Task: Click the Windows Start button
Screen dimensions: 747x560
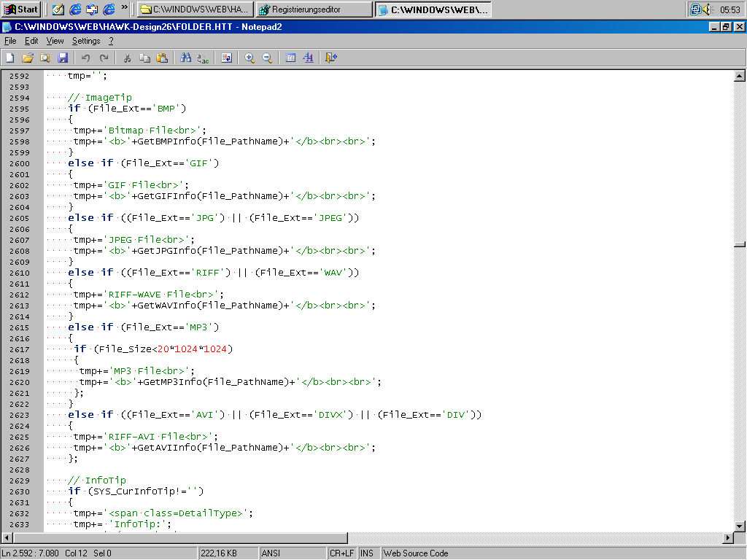Action: pyautogui.click(x=20, y=9)
